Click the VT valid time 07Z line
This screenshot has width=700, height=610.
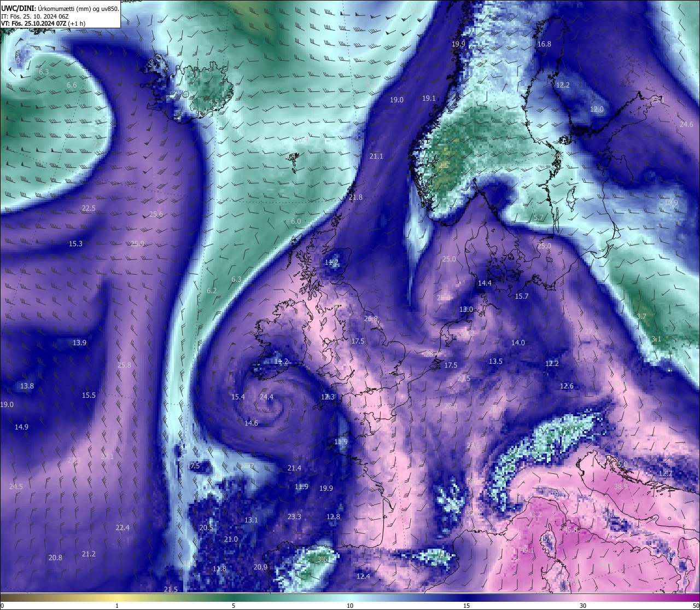click(43, 24)
